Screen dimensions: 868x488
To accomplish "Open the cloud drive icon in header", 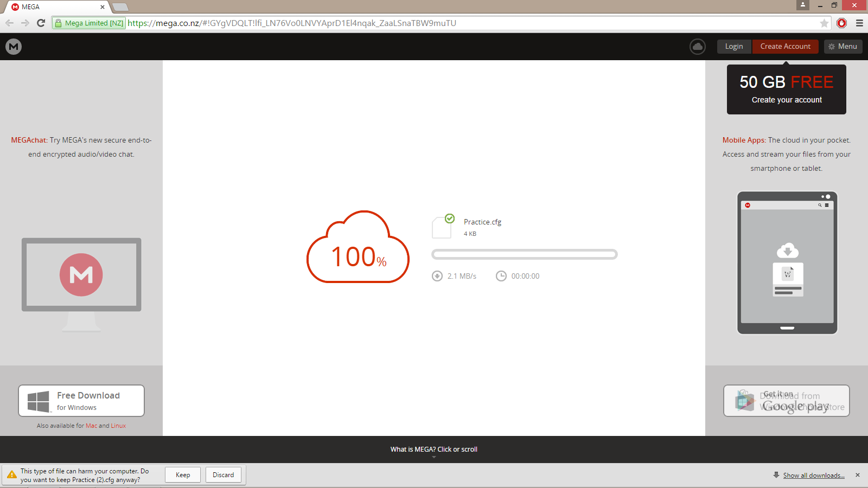I will (698, 47).
